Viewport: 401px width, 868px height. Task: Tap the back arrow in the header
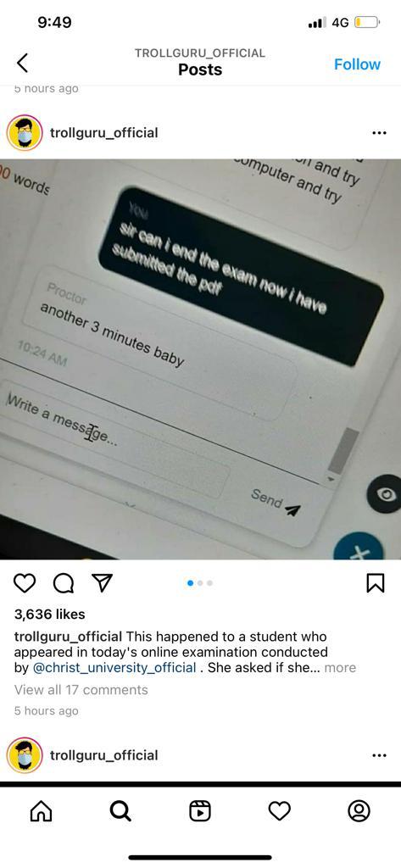point(22,63)
